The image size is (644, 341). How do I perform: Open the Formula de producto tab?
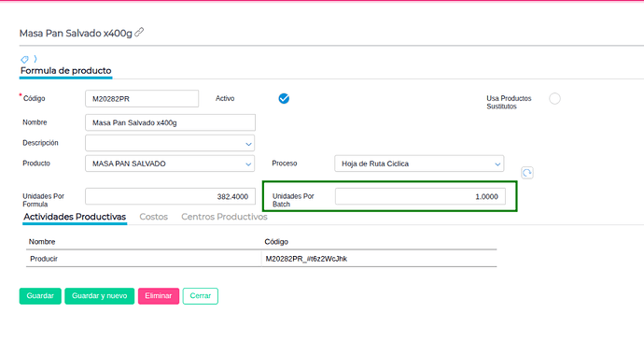click(x=65, y=71)
